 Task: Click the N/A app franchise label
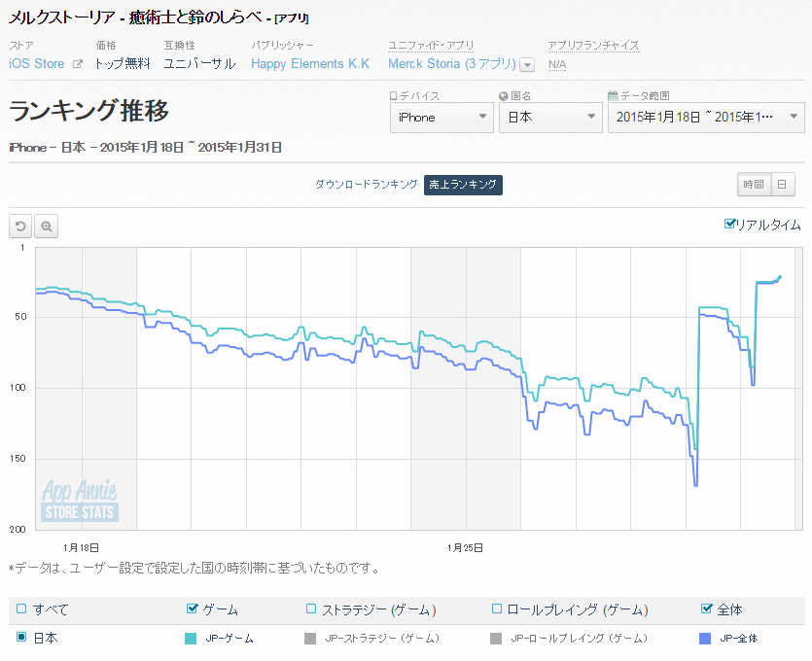click(557, 65)
